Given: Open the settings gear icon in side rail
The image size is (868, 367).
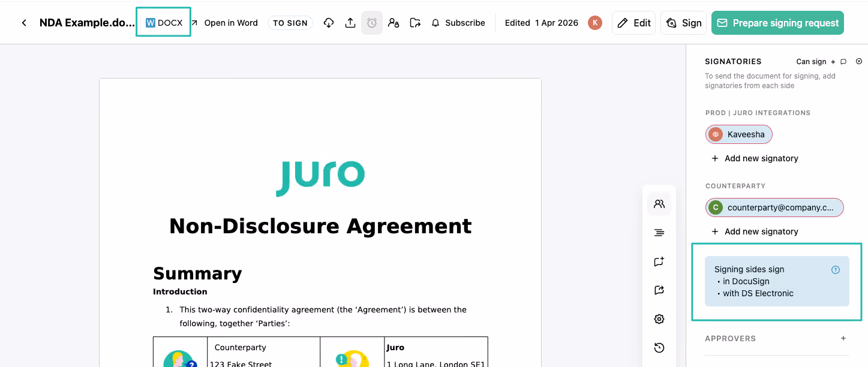Looking at the screenshot, I should [x=659, y=319].
